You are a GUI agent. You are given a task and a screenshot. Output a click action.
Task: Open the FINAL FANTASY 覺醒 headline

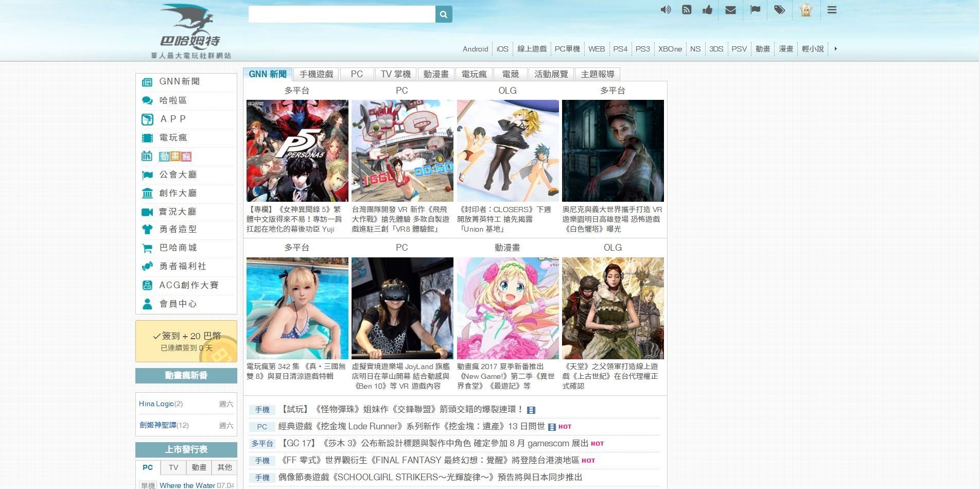(429, 461)
